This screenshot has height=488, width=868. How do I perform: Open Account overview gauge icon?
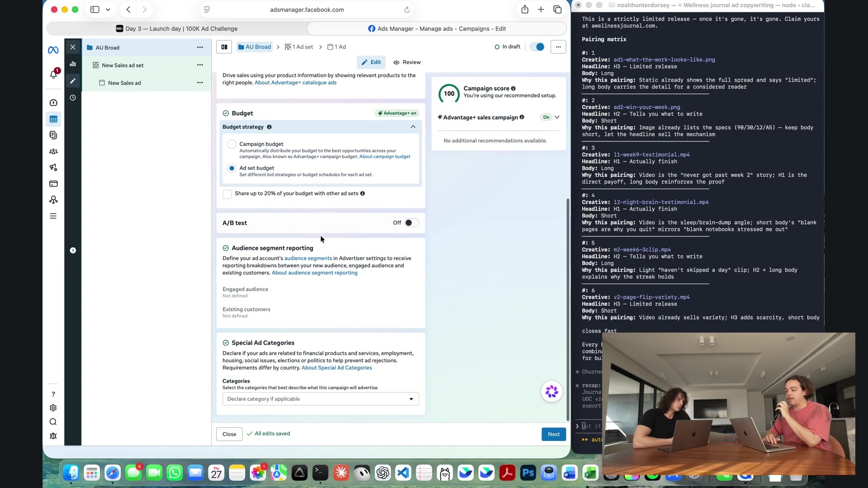click(x=53, y=103)
